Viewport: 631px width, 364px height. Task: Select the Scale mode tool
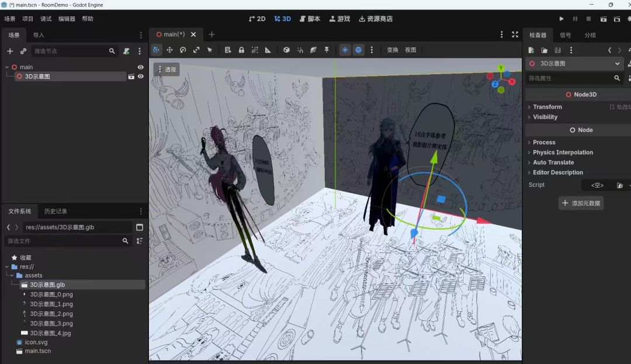196,50
